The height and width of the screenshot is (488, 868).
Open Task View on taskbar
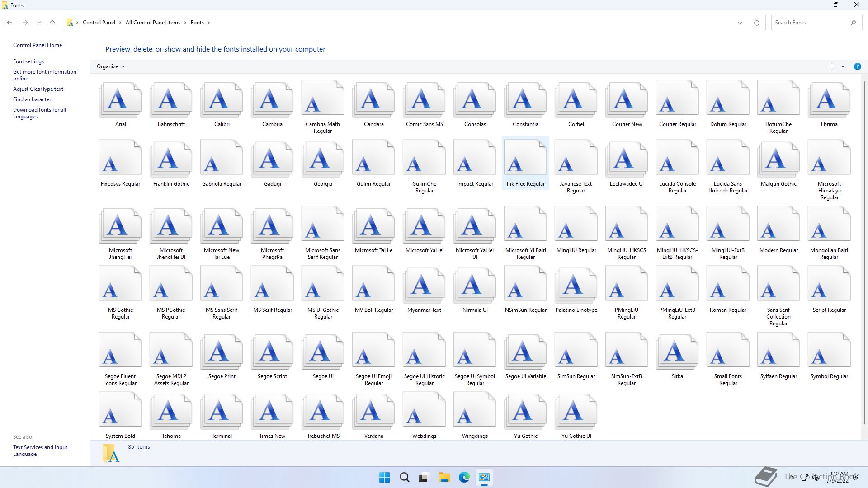click(x=424, y=477)
